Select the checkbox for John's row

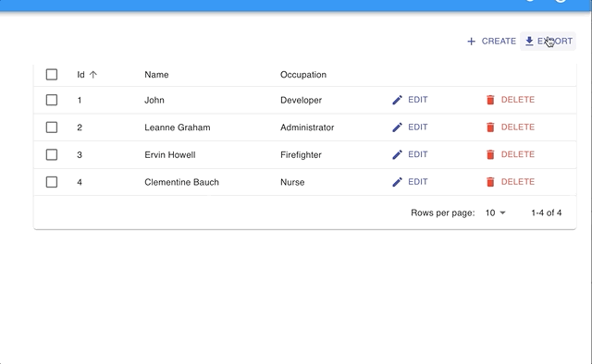click(52, 100)
